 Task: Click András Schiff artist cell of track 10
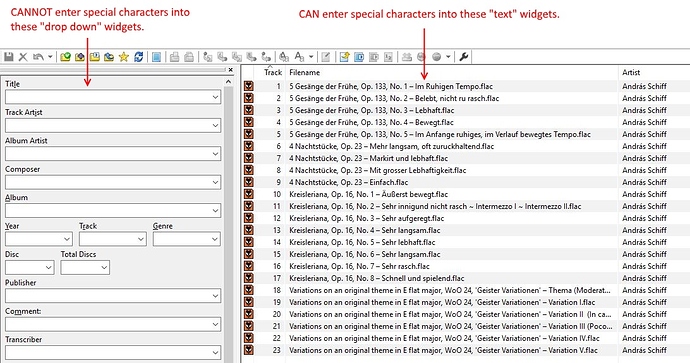click(644, 194)
